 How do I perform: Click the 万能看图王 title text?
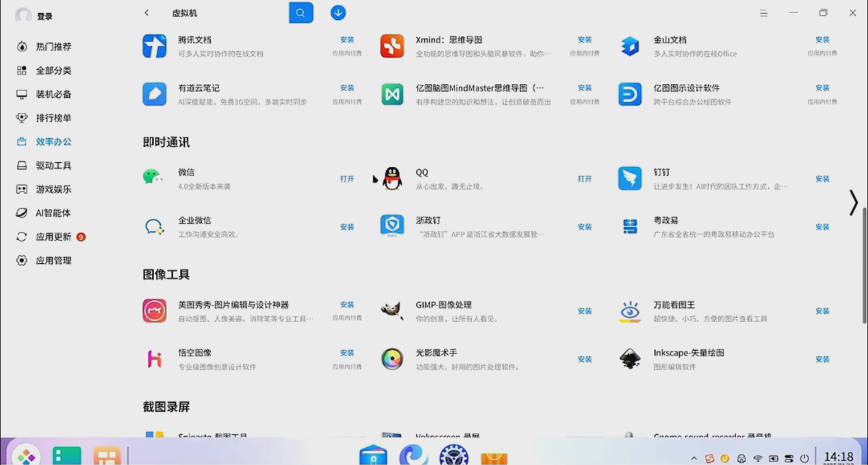pyautogui.click(x=674, y=304)
